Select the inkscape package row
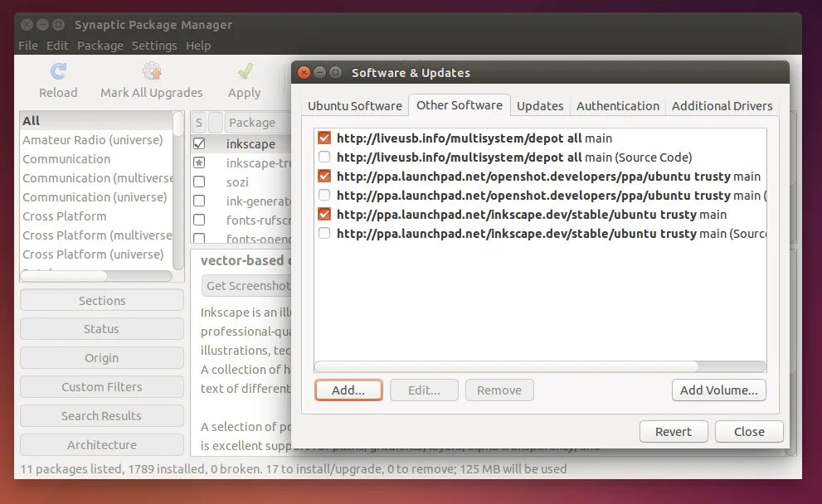 [x=241, y=143]
